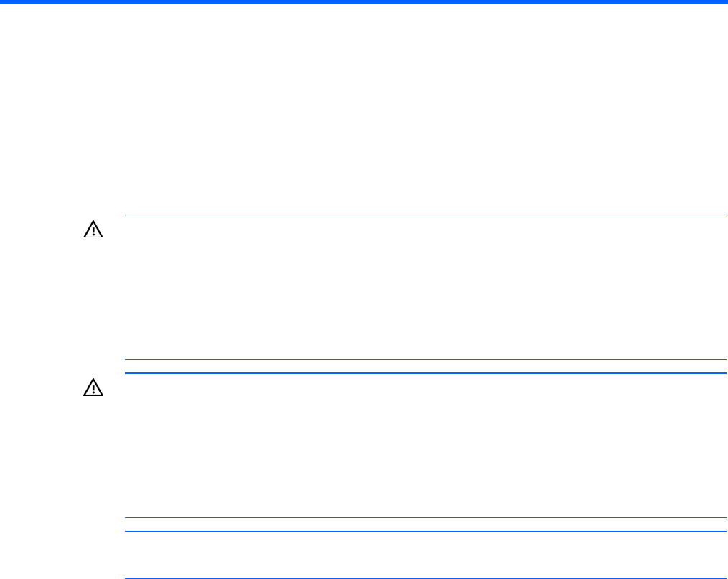Click the bottom border line of second warning box
Viewport: 728px width, 579px height.
click(425, 518)
